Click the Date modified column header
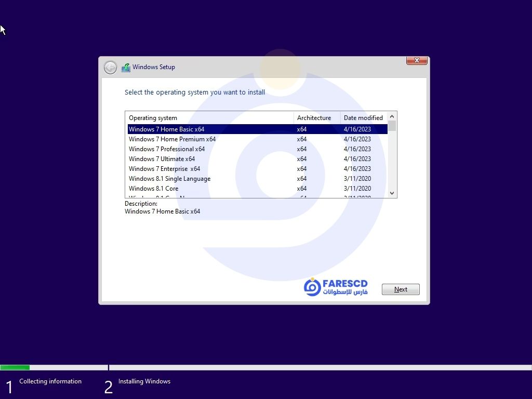Screen dimensions: 532x399 364,118
